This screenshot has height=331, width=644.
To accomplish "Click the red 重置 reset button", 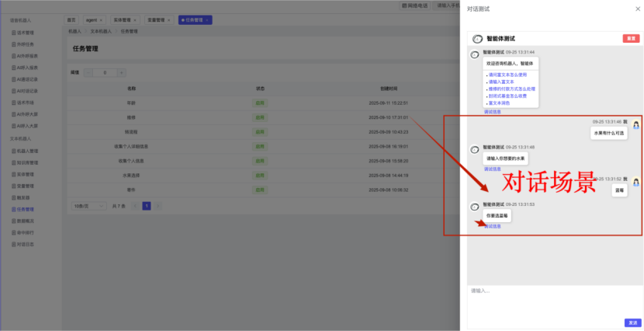I will [x=630, y=38].
